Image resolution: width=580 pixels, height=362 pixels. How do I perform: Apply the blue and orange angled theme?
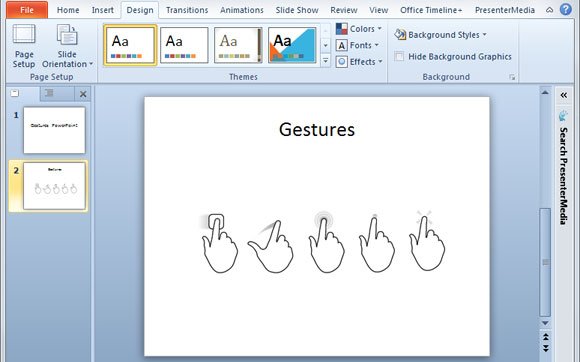coord(292,45)
